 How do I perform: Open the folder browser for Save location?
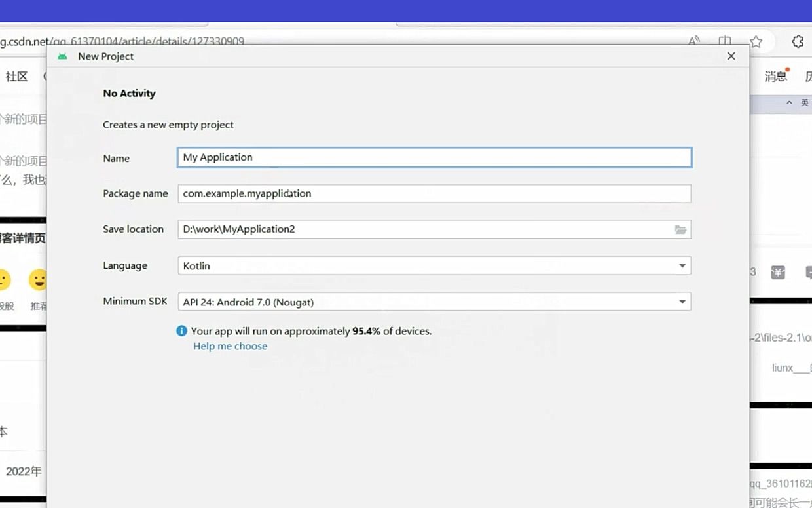pos(680,229)
